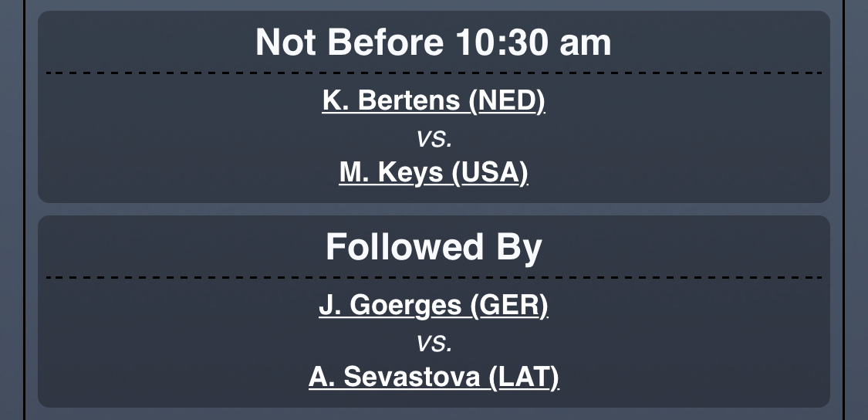Click the (GER) country code

509,306
